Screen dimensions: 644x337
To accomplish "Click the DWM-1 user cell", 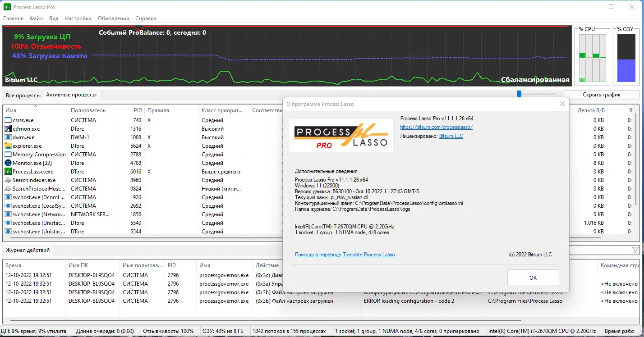I will [80, 137].
